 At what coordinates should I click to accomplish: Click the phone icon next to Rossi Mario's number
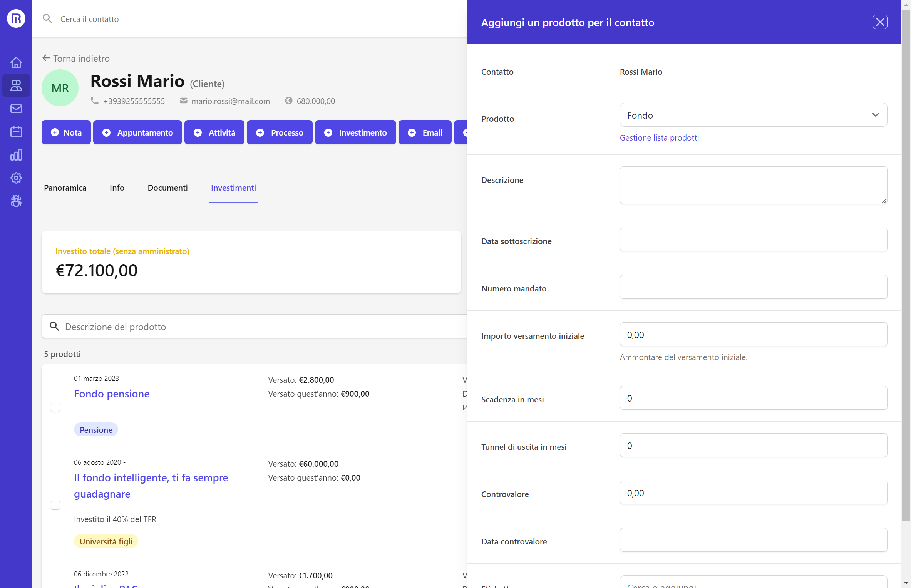pyautogui.click(x=94, y=101)
